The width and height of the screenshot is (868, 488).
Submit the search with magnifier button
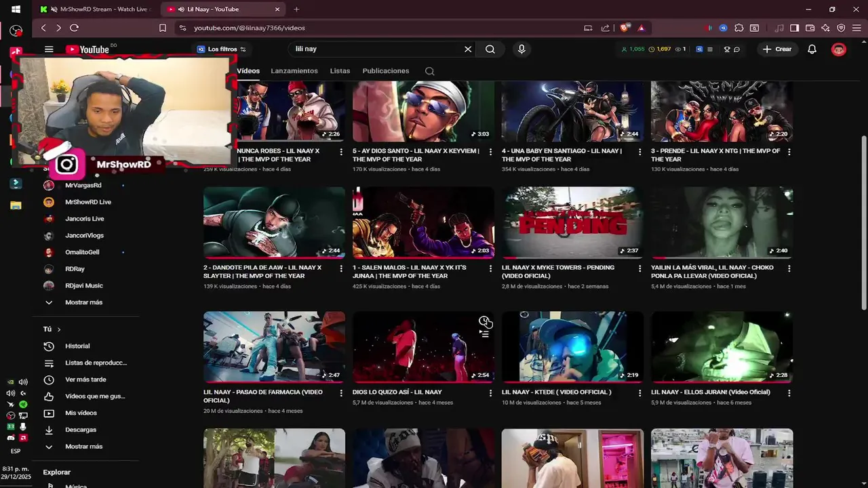(490, 49)
